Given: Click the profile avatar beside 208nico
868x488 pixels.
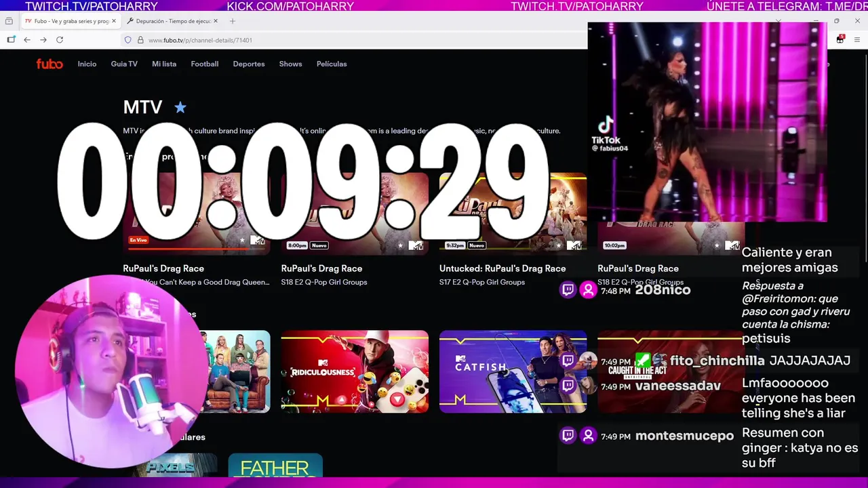Looking at the screenshot, I should point(588,290).
